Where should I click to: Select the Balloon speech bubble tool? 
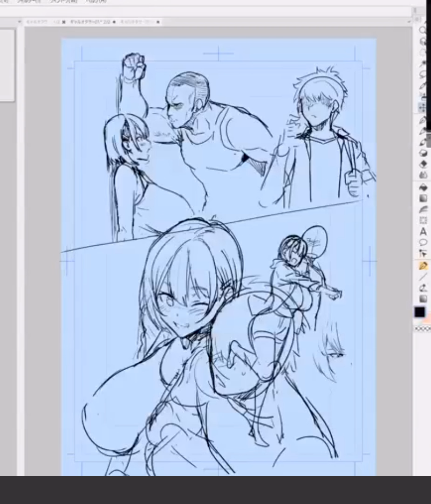[x=423, y=242]
